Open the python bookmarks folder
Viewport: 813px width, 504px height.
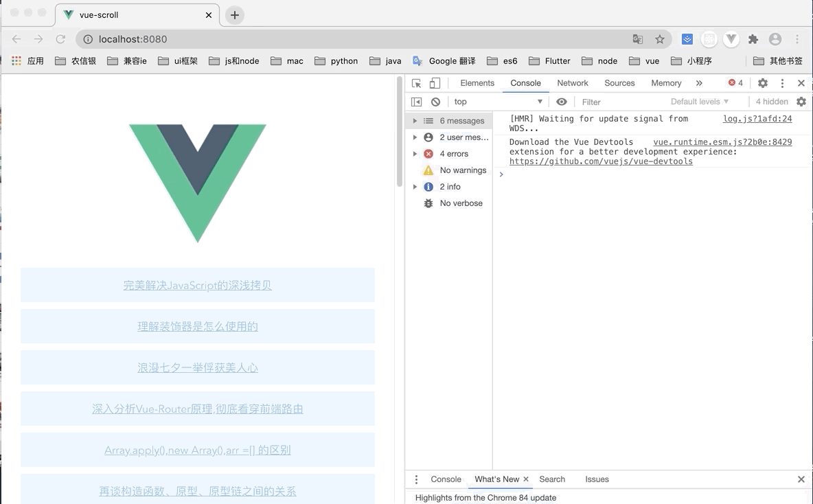(336, 60)
